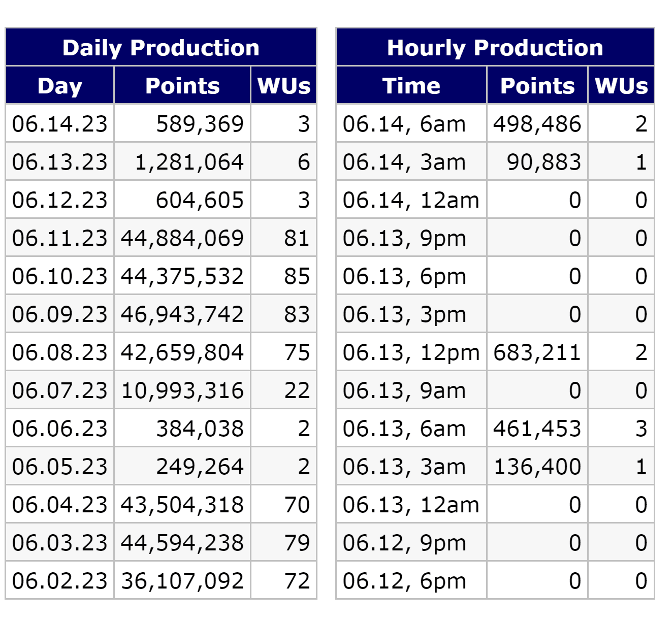The width and height of the screenshot is (672, 621).
Task: Click Points header in Daily Production table
Action: pos(182,86)
